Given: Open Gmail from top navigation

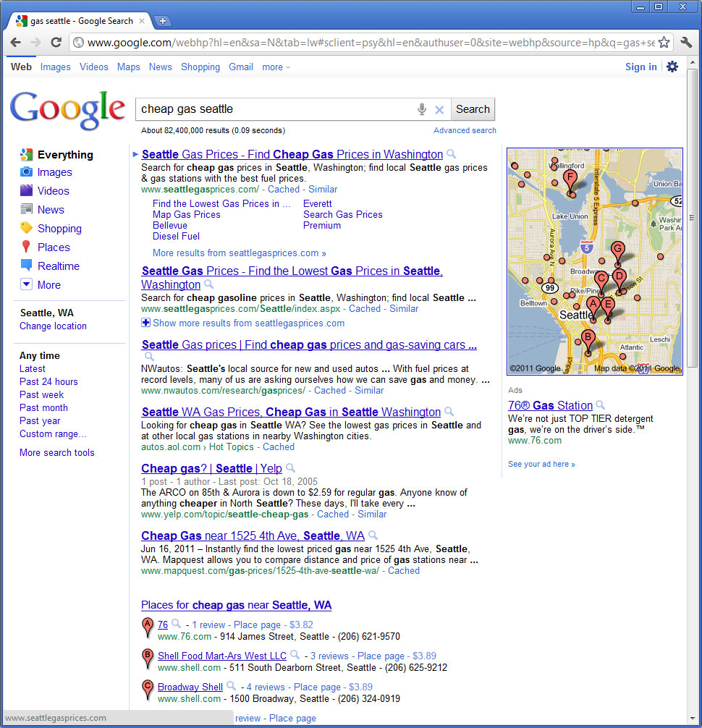Looking at the screenshot, I should click(241, 67).
